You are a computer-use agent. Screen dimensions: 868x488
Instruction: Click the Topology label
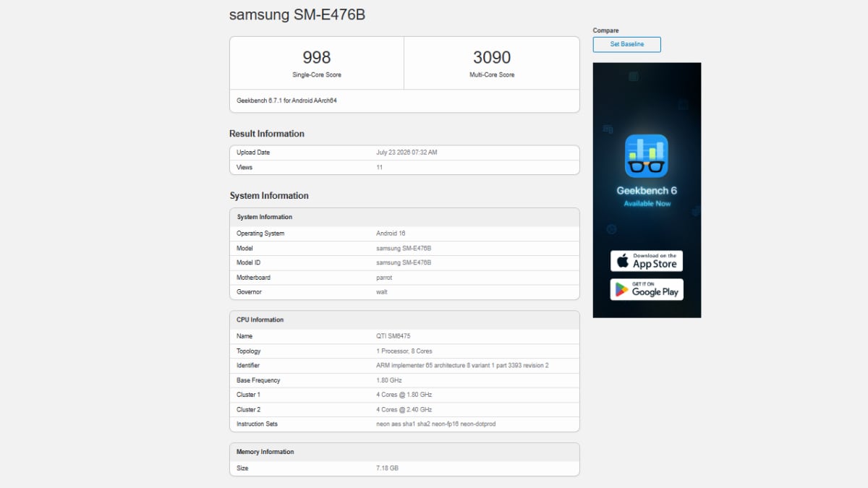[x=248, y=351]
